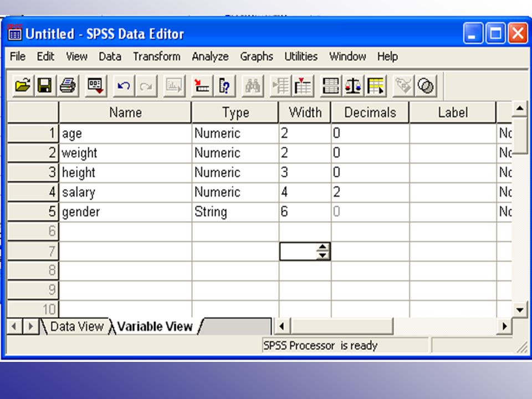Click the vertical scrollbar down arrow
This screenshot has width=532, height=399.
[x=519, y=309]
